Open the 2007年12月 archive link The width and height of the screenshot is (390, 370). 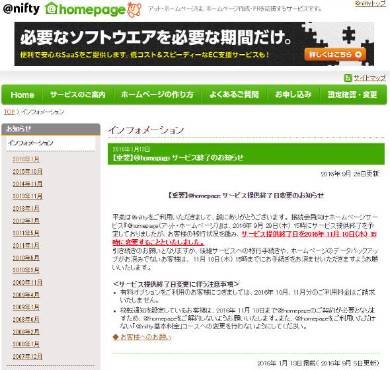click(27, 356)
